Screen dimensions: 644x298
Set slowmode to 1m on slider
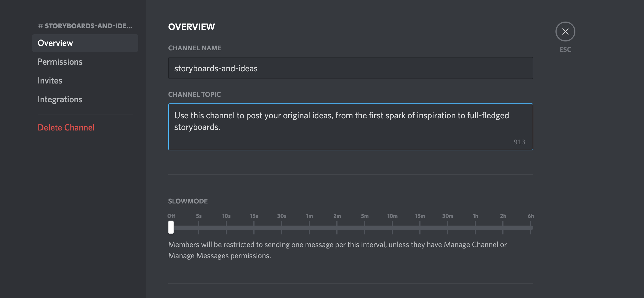pos(309,228)
